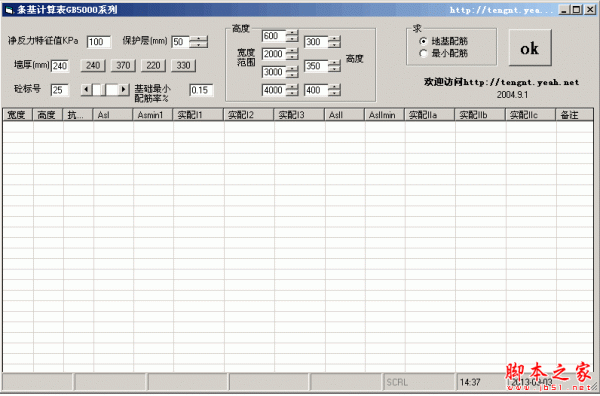Decrease the 350 height value
Viewport: 600px width, 396px height.
[x=334, y=69]
